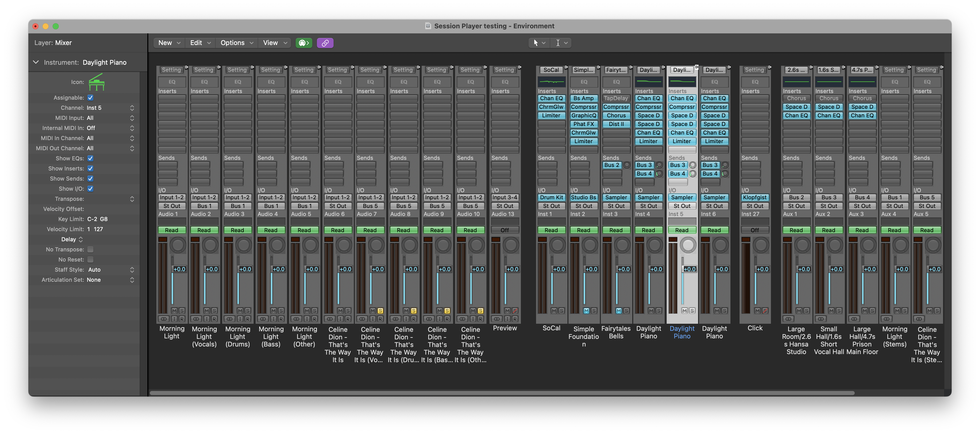Click the purple link icon button
Screen dimensions: 980x434
coord(325,43)
